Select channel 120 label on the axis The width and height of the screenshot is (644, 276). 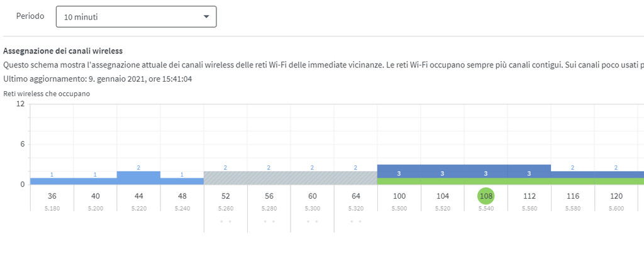[616, 196]
